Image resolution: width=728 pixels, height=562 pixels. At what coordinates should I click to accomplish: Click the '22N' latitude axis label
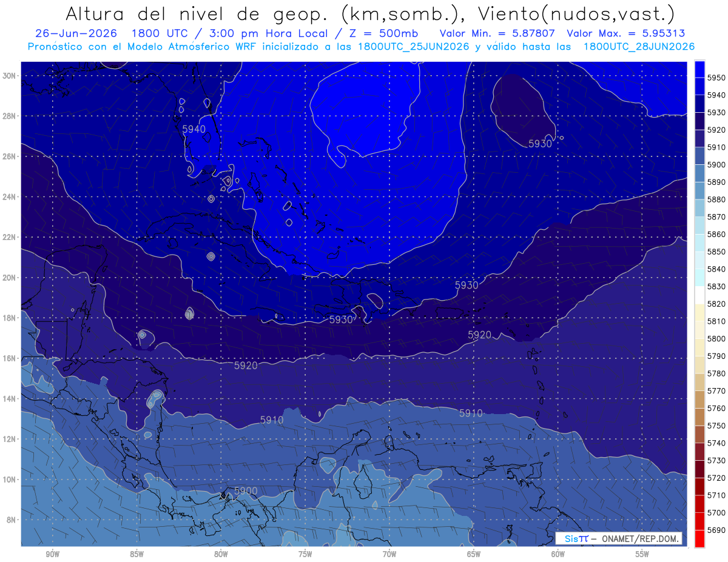pyautogui.click(x=10, y=237)
